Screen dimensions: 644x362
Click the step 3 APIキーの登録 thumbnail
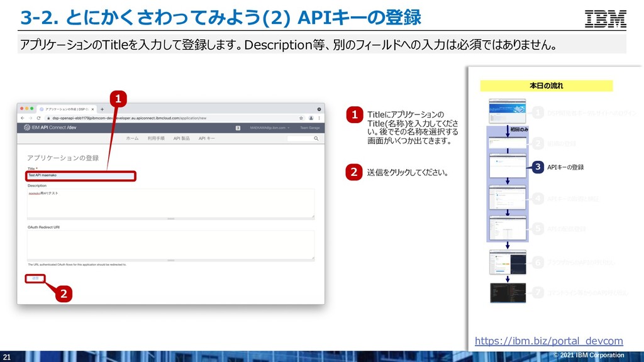click(508, 166)
